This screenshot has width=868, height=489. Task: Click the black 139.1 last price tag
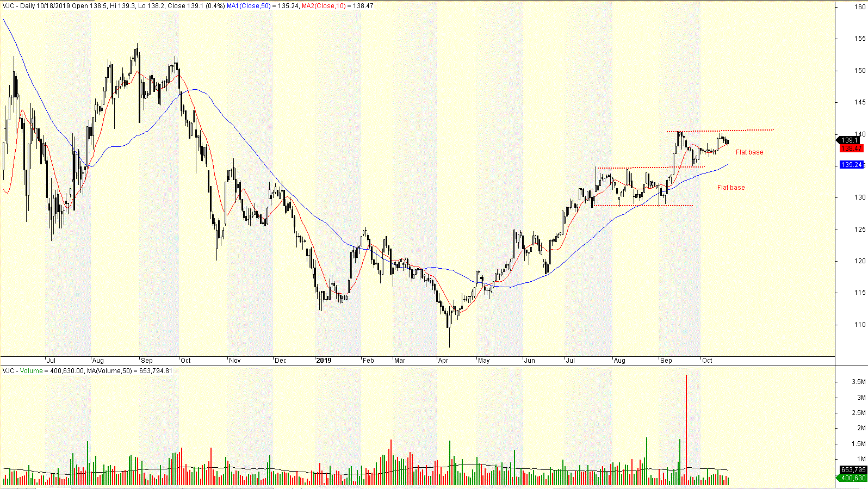click(x=851, y=140)
